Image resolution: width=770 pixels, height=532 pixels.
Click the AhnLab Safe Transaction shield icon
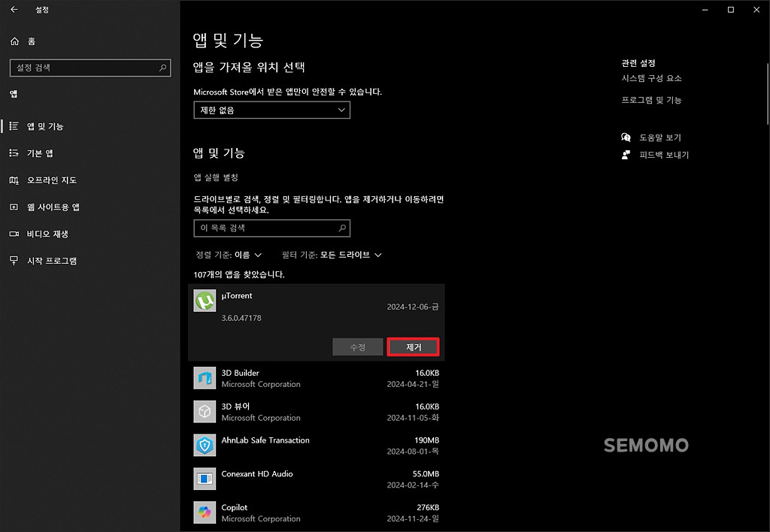click(x=205, y=445)
